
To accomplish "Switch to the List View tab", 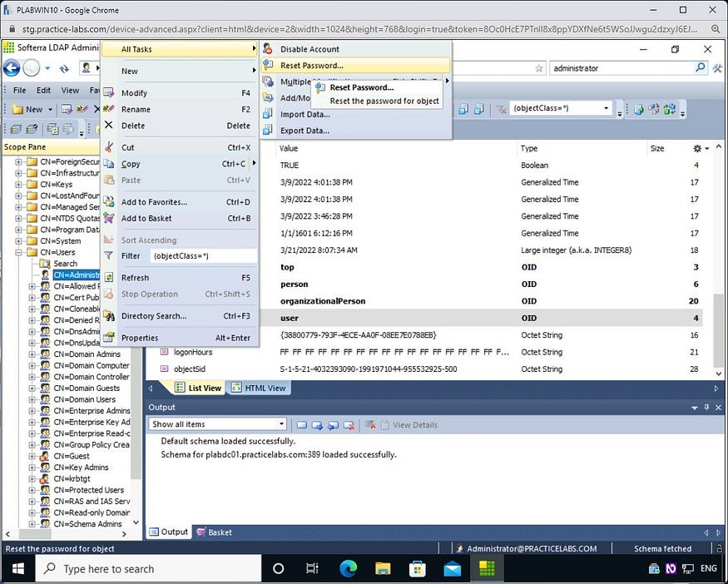I will tap(198, 388).
